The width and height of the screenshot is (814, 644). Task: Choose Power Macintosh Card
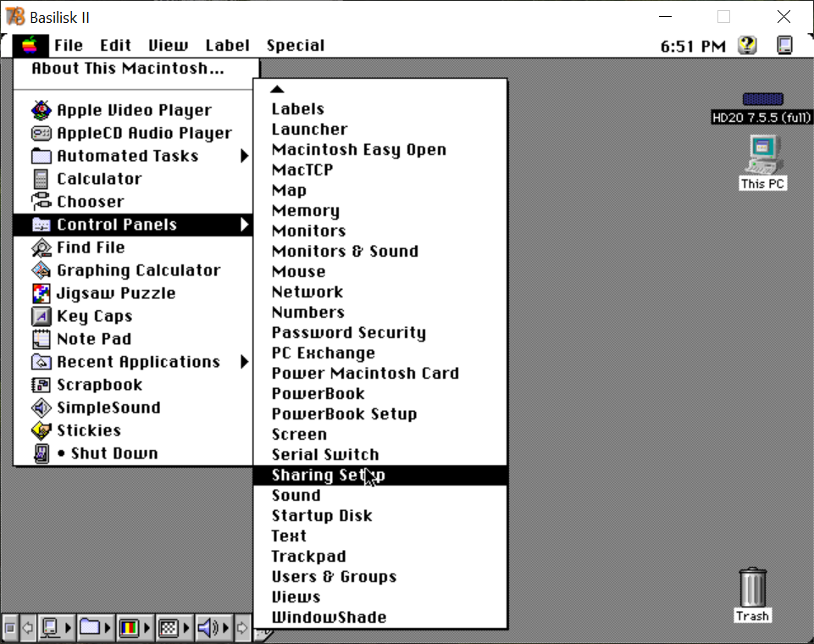tap(380, 373)
